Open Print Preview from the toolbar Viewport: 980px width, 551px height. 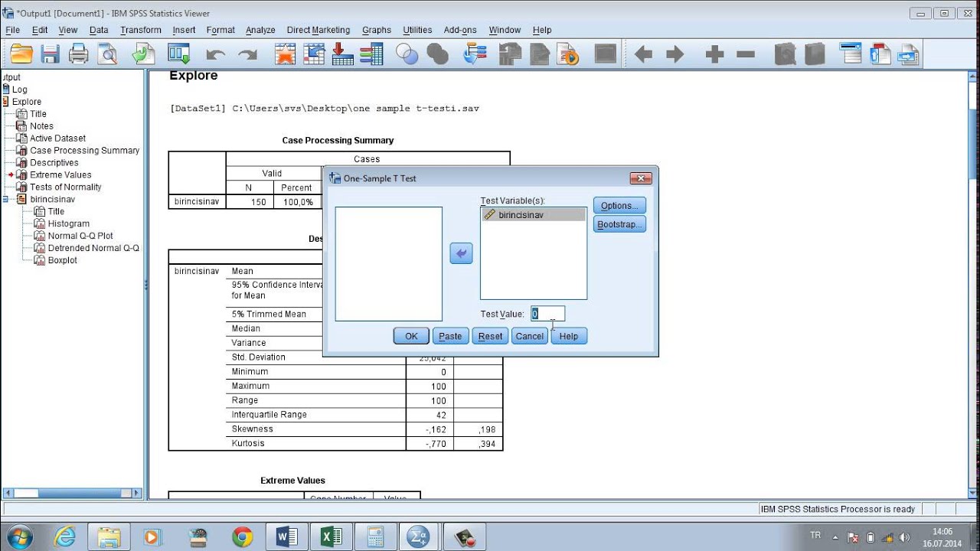[107, 54]
